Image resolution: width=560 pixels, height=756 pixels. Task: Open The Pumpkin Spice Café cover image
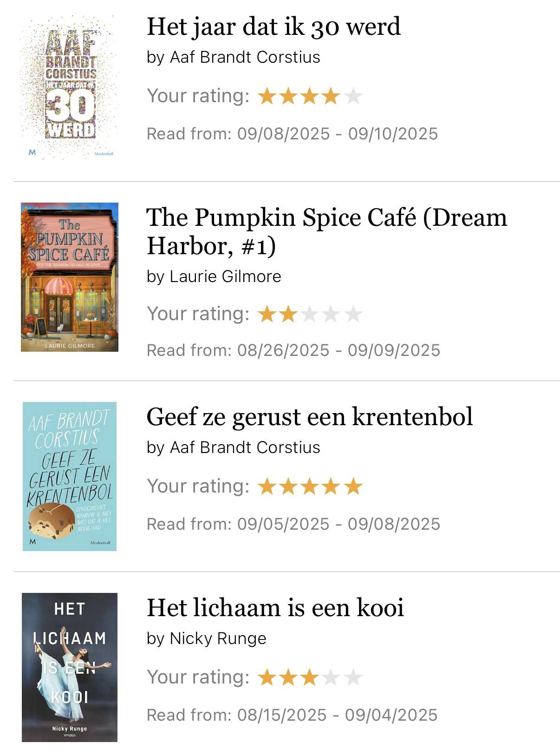click(70, 277)
